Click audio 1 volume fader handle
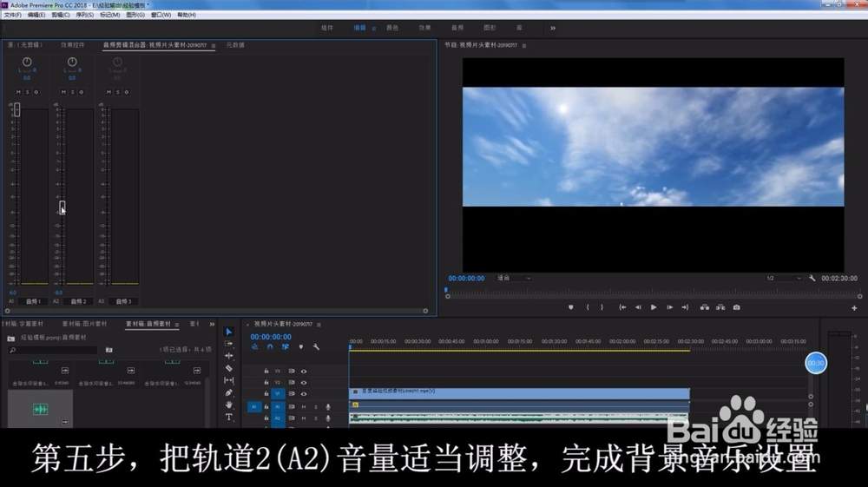 point(16,109)
